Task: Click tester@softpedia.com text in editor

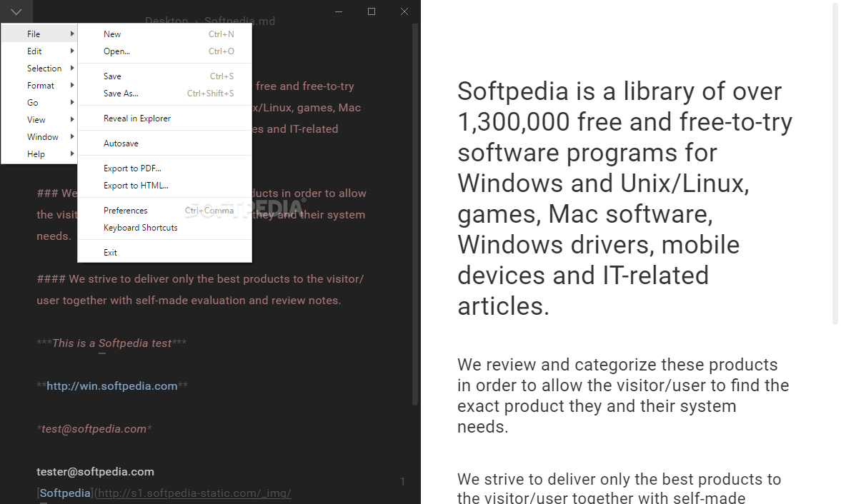Action: tap(95, 472)
